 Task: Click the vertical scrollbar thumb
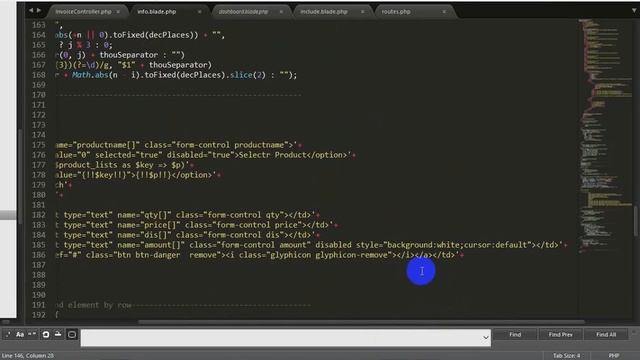pyautogui.click(x=636, y=221)
